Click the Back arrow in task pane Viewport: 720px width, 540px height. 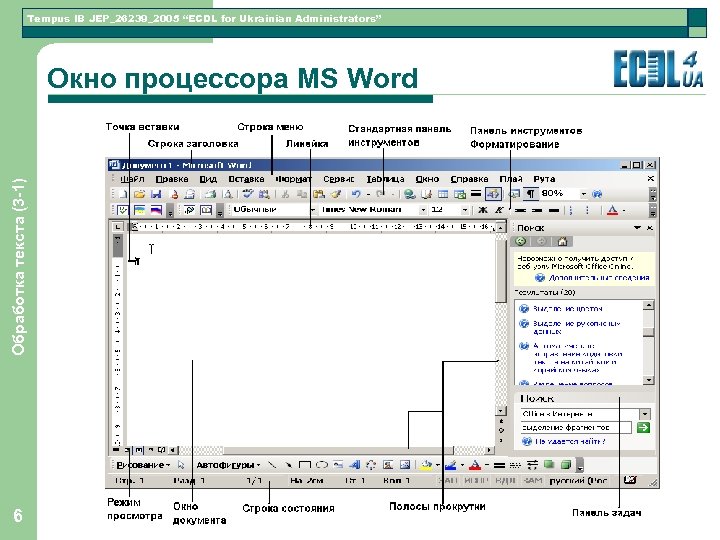pos(521,241)
